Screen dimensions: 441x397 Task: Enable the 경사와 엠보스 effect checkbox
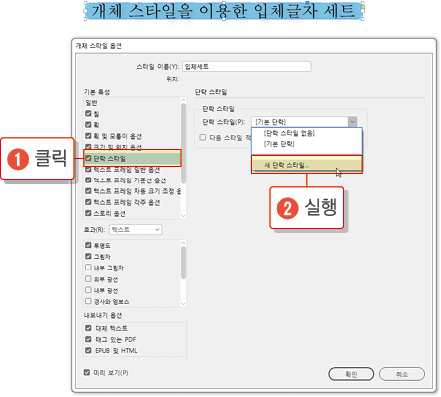(x=88, y=301)
